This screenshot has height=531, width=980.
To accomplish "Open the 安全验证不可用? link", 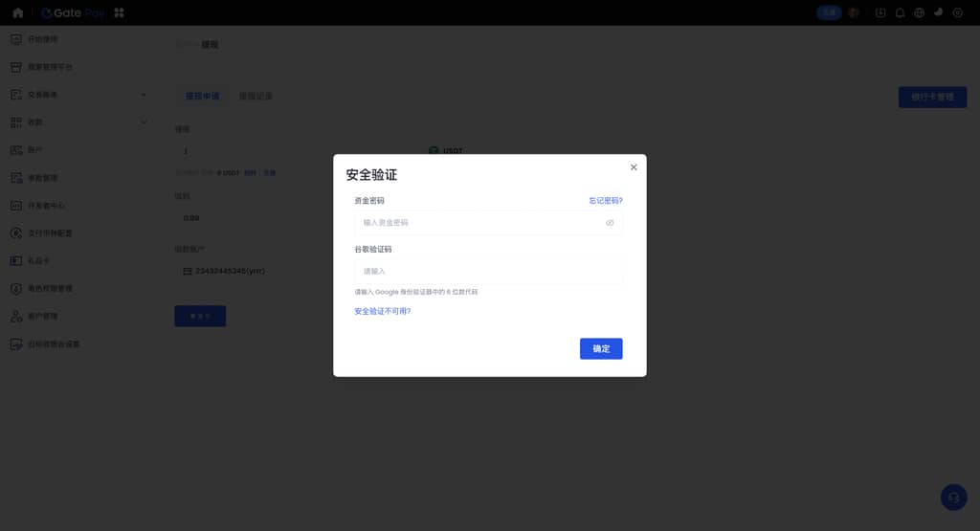I will [x=383, y=311].
